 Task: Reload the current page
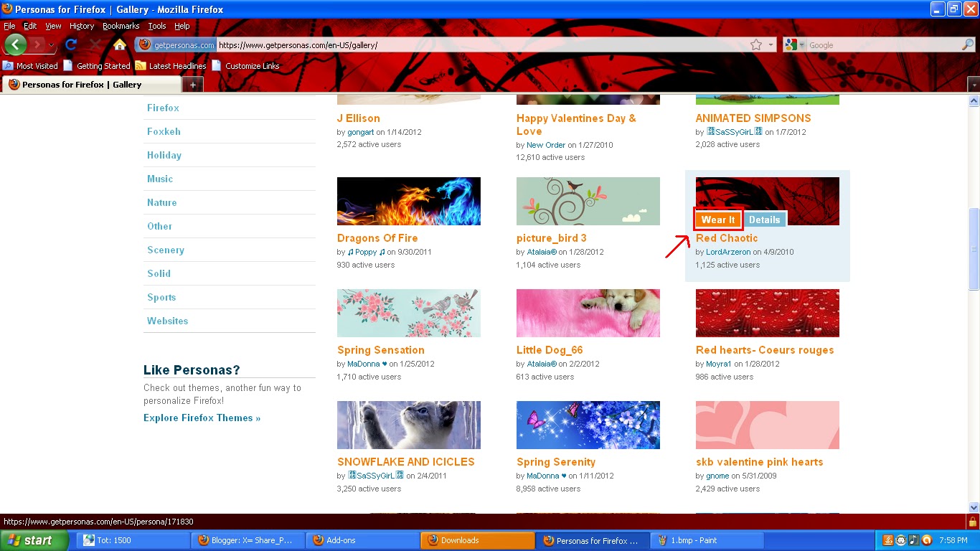70,44
